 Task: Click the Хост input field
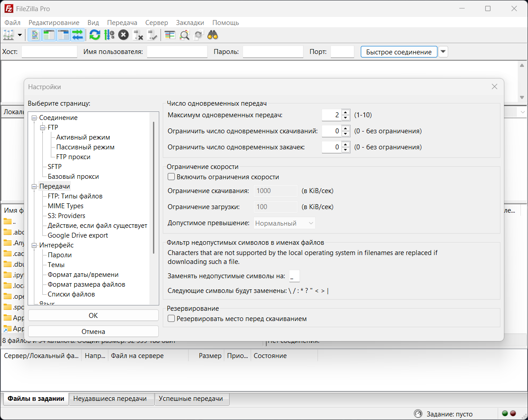tap(49, 52)
